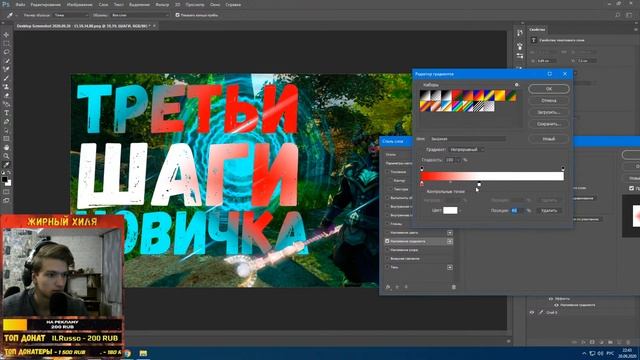Show hidden icons chevron in system tray
This screenshot has width=640, height=360.
click(584, 353)
